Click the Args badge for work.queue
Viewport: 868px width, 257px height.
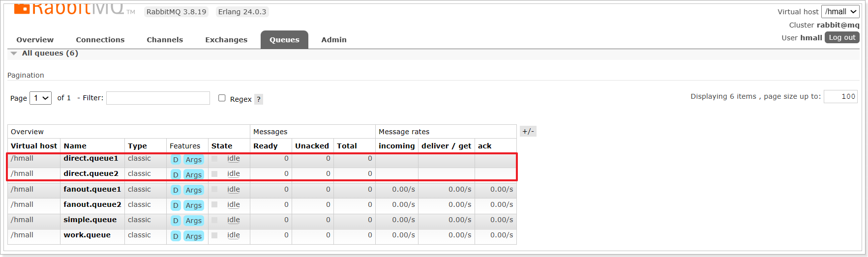pyautogui.click(x=194, y=236)
